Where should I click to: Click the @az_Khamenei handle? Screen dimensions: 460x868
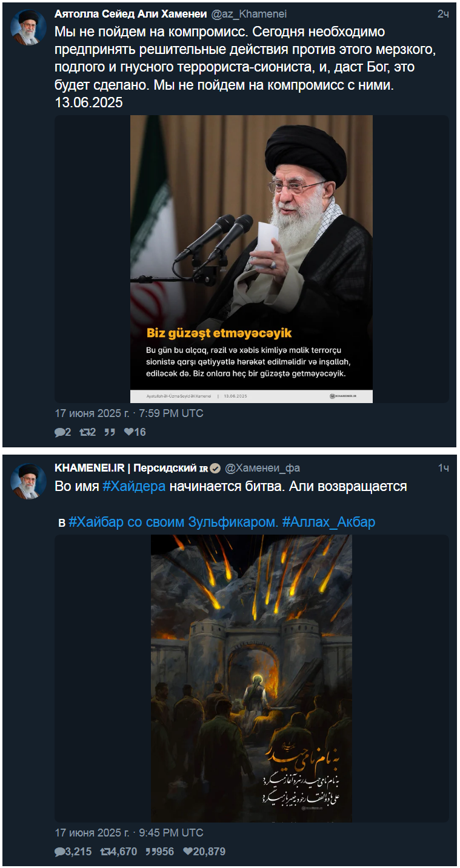point(249,14)
